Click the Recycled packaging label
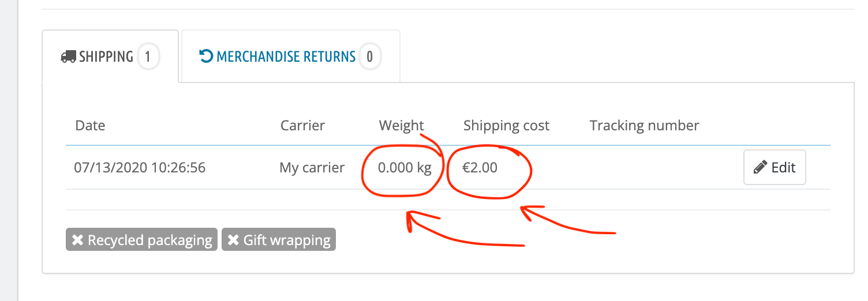868x301 pixels. click(149, 240)
